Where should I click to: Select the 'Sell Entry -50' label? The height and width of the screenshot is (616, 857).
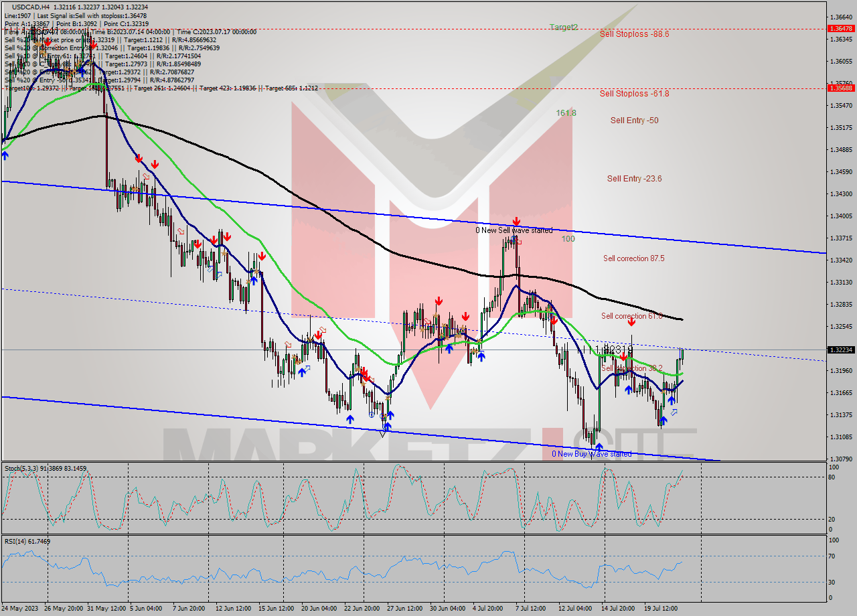pyautogui.click(x=634, y=121)
